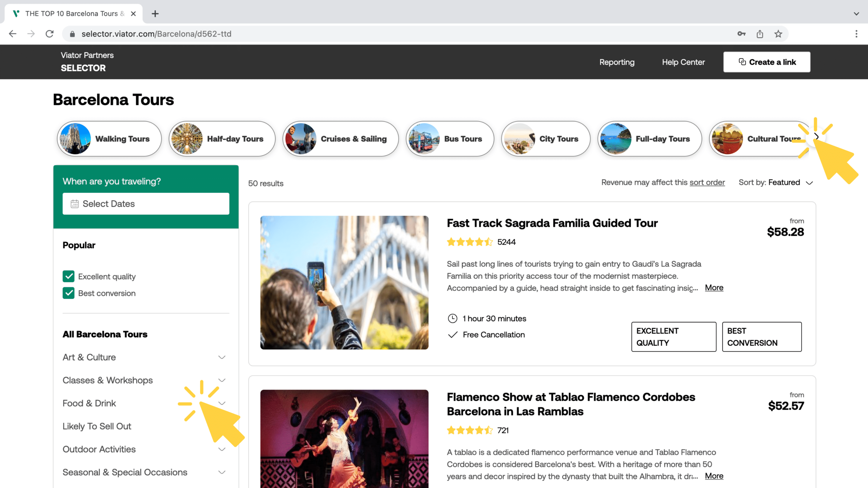Open saved passwords key icon in address bar
The image size is (868, 488).
741,34
